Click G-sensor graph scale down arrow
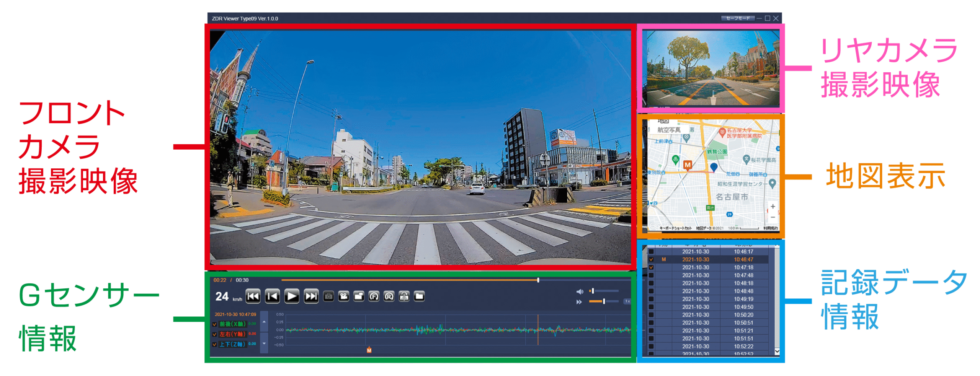 tap(264, 343)
